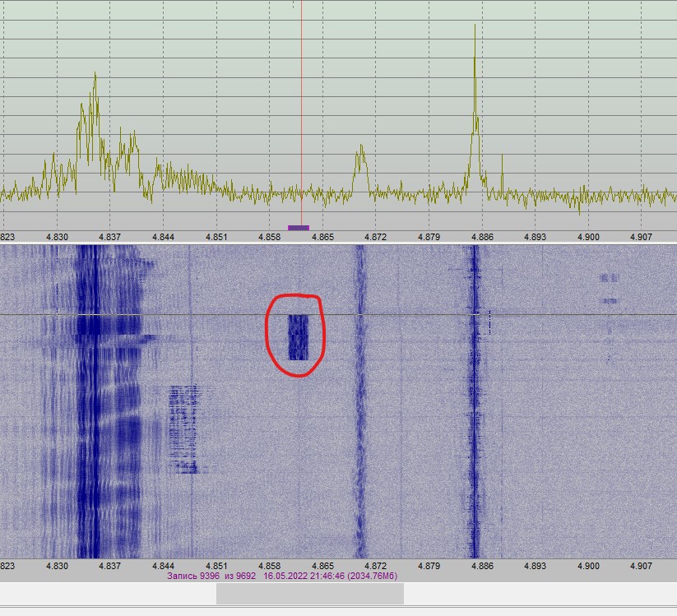Click 4.851 label under the spectrum graph
This screenshot has height=616, width=677.
(216, 237)
